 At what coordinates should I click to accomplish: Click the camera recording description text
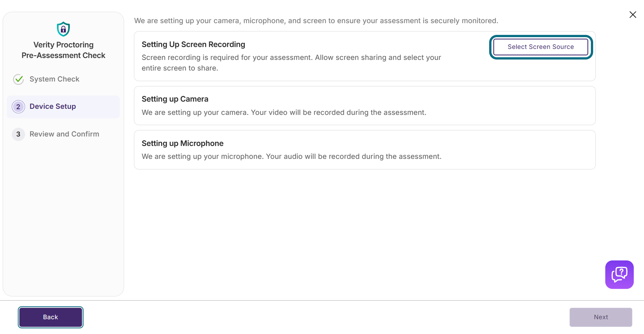coord(284,113)
